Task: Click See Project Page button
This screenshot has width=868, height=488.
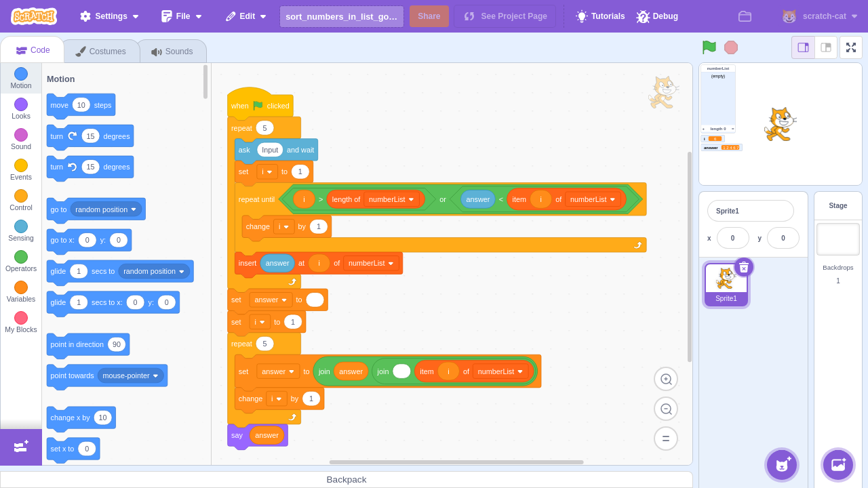Action: tap(505, 16)
